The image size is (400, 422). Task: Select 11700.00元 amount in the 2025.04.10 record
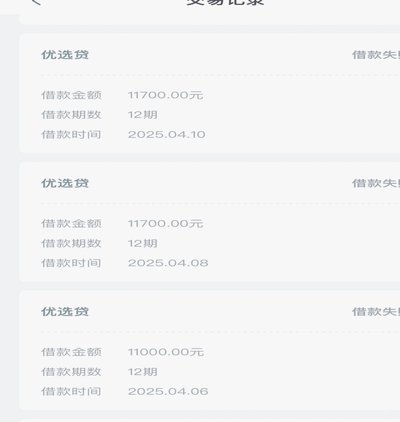[165, 95]
